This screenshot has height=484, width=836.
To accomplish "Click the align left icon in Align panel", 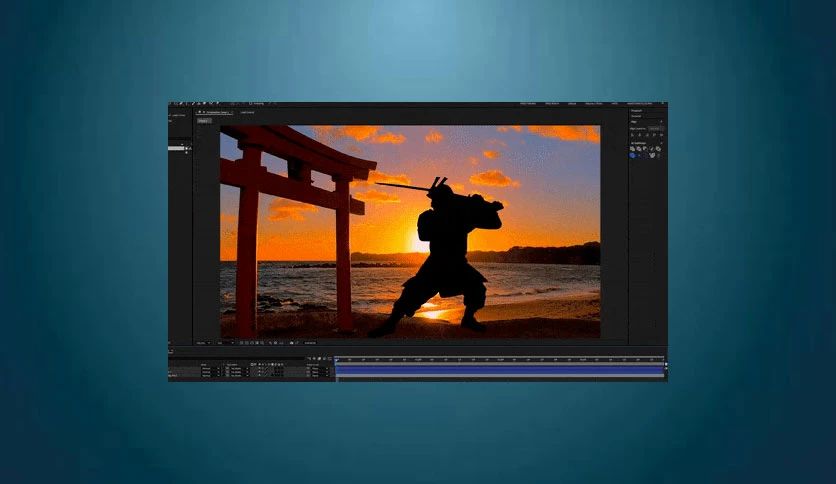I will pyautogui.click(x=633, y=135).
